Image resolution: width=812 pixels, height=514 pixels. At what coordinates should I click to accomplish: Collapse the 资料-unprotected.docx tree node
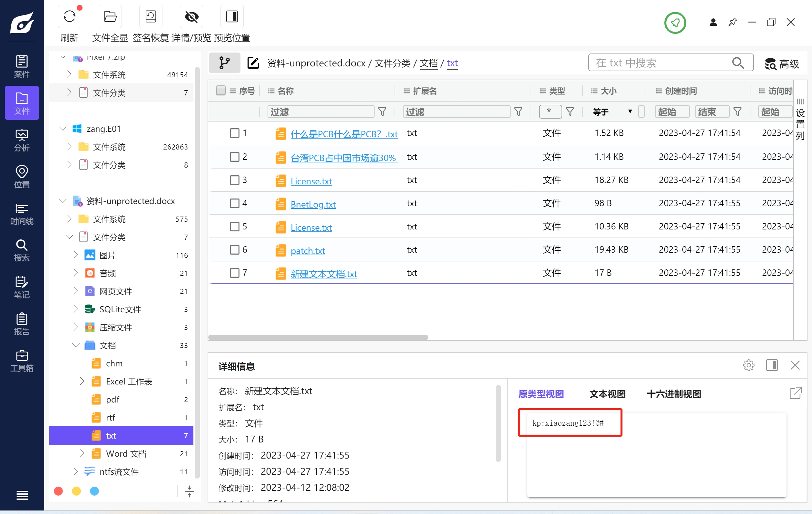click(x=63, y=201)
